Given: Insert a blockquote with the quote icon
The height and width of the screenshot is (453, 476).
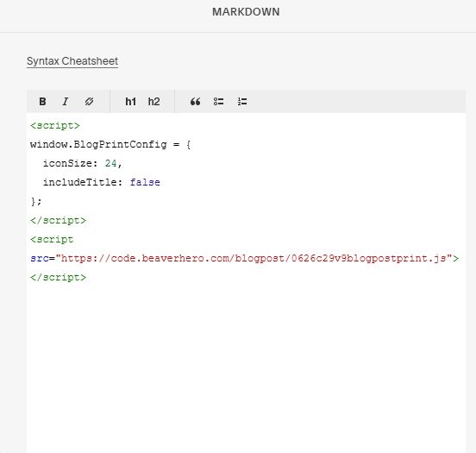Looking at the screenshot, I should [195, 102].
